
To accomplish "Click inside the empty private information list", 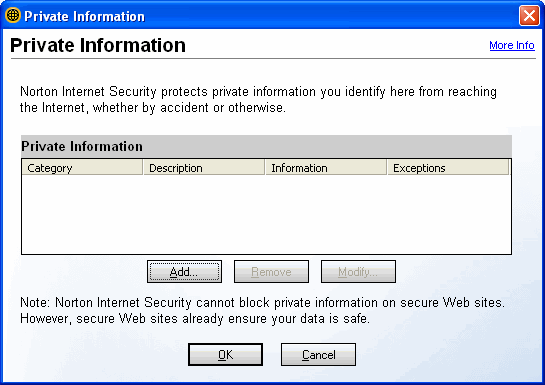I will [x=266, y=214].
